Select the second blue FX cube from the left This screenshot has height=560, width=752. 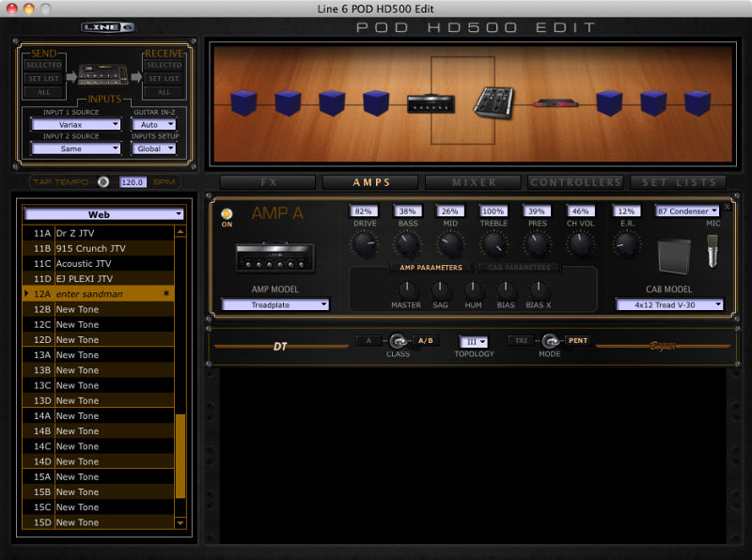pos(288,102)
